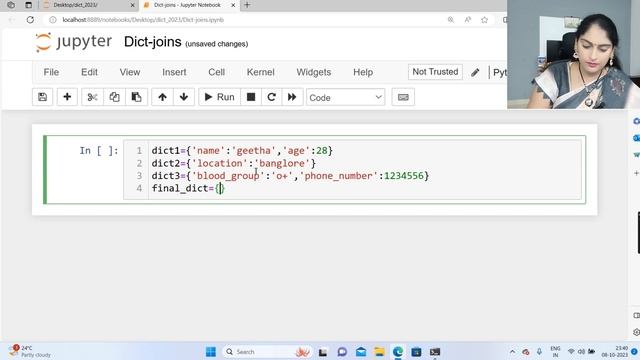Copy selected cells icon
This screenshot has height=360, width=640.
pyautogui.click(x=114, y=97)
